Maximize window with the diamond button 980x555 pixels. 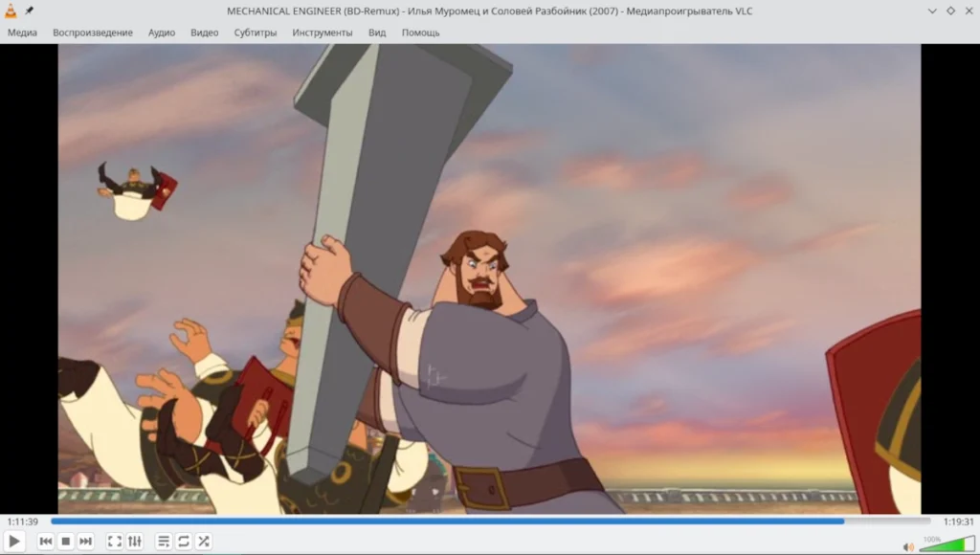click(950, 11)
